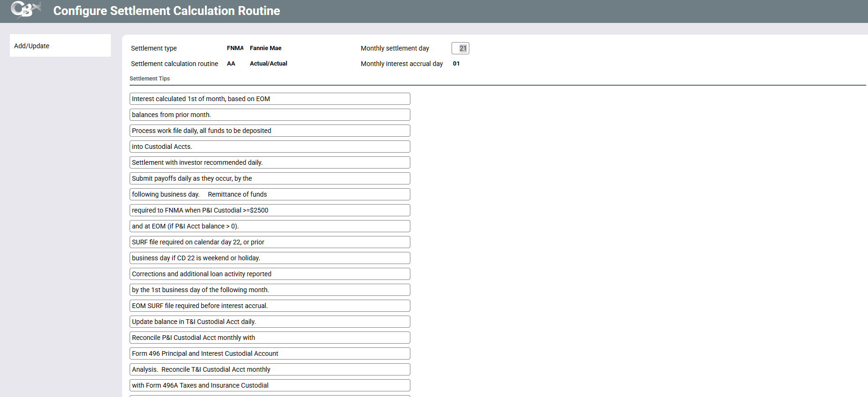
Task: Click the 'by the 1st business day' field
Action: pos(270,290)
